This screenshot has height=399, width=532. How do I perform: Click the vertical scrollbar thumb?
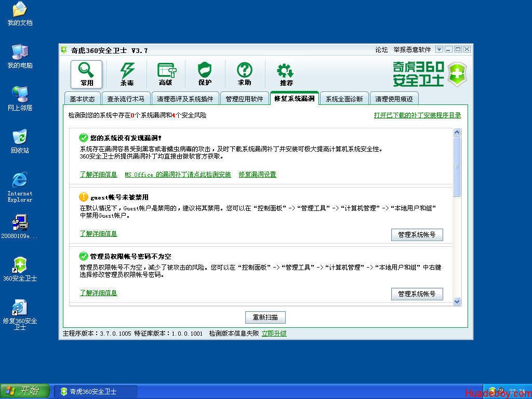coord(457,167)
